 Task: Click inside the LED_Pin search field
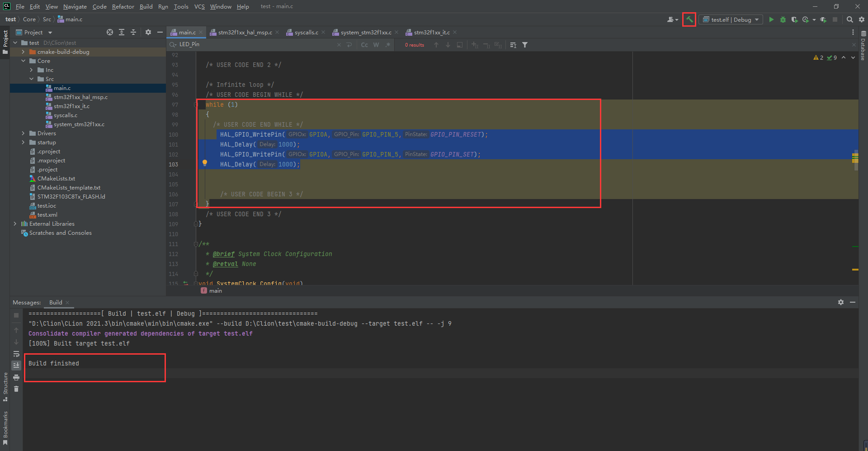tap(256, 44)
